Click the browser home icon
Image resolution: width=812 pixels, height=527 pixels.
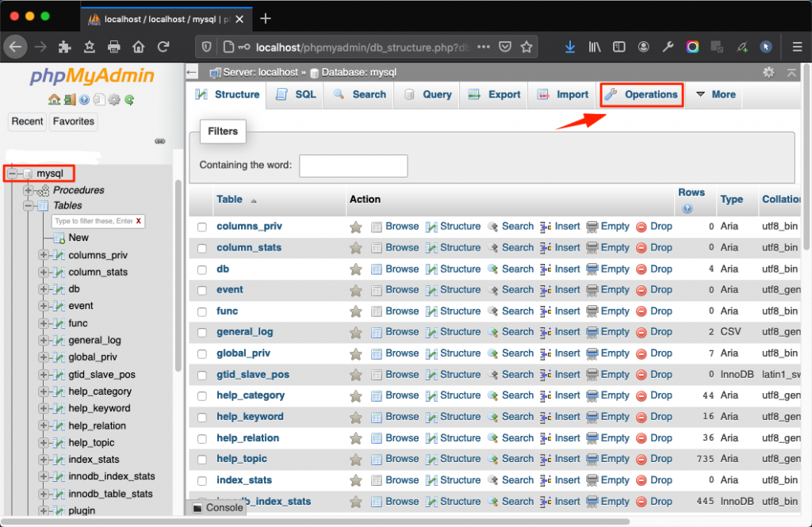(138, 47)
